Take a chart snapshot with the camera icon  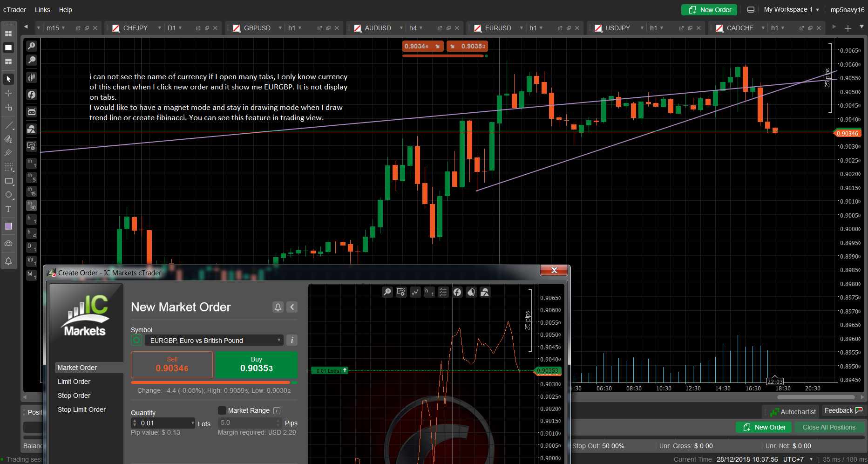8,244
